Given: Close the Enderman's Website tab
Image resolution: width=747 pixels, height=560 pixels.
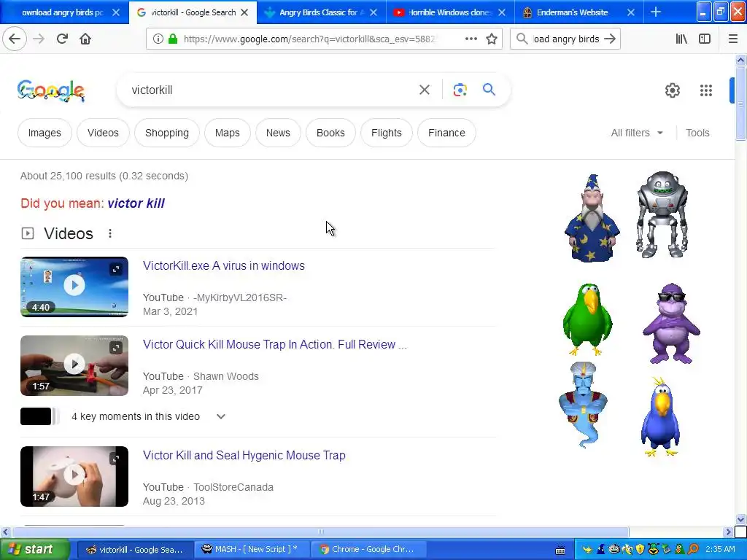Looking at the screenshot, I should tap(631, 12).
